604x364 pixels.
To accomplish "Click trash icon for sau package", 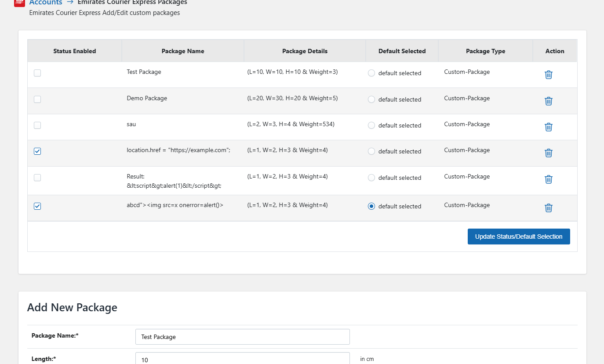I will pyautogui.click(x=549, y=127).
